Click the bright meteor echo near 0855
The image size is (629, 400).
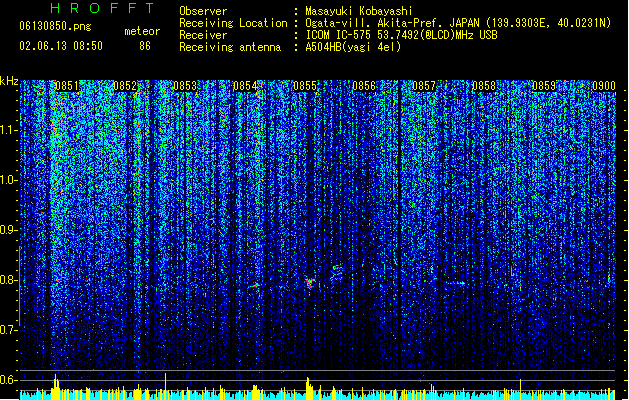(x=309, y=284)
